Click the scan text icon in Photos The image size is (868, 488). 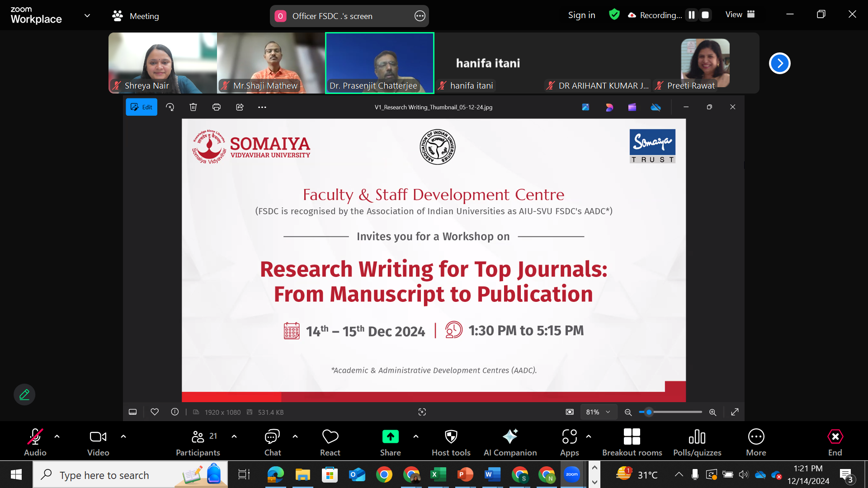coord(422,412)
